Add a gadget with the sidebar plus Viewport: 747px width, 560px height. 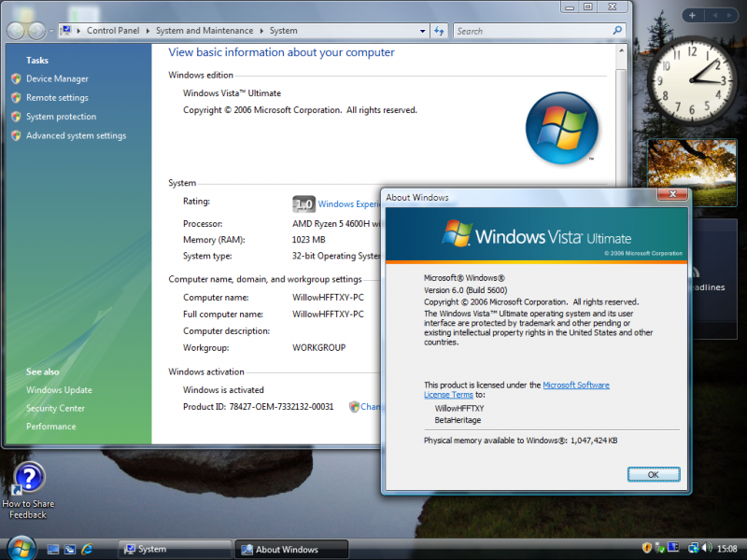point(692,15)
